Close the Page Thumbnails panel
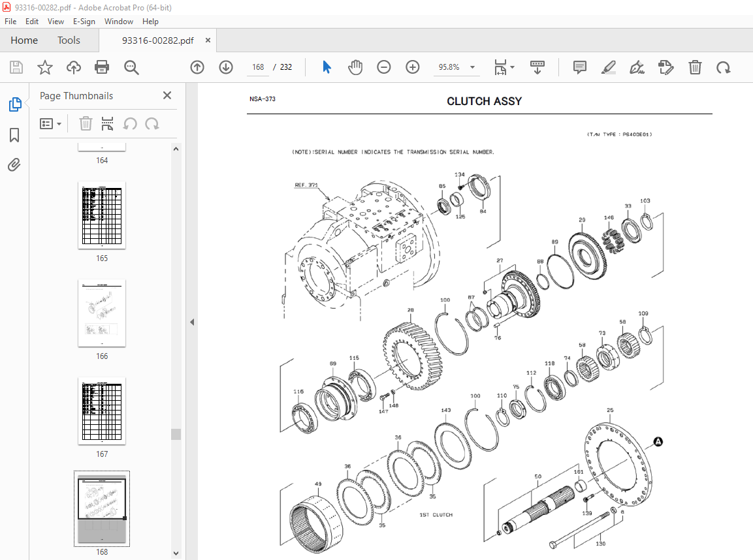The width and height of the screenshot is (753, 560). click(167, 95)
